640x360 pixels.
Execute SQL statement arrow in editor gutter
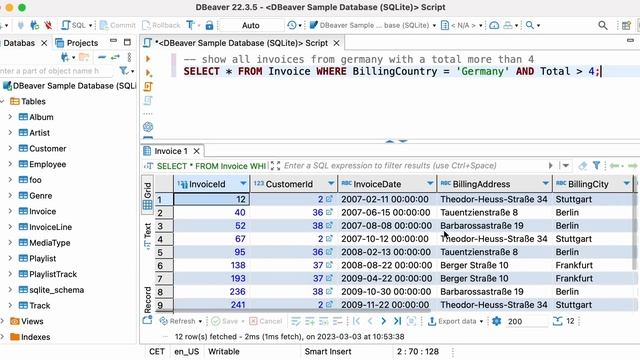148,59
